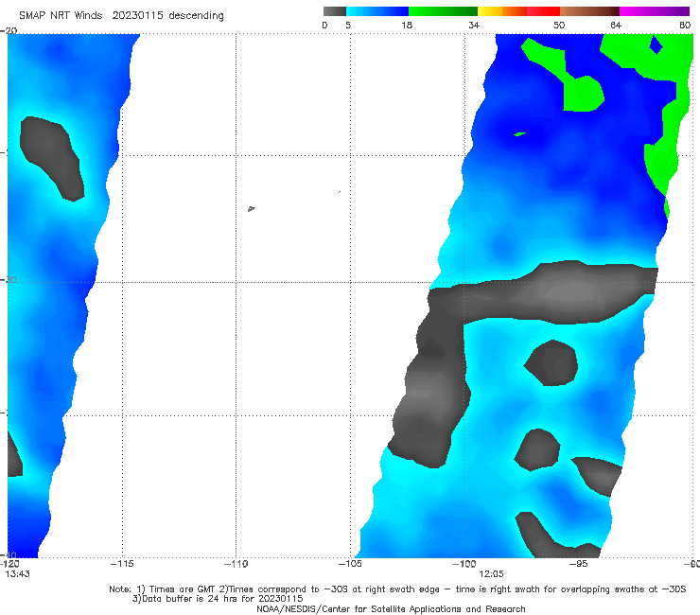Screen dimensions: 700x615
Task: Click the colorbar label '50'
Action: (559, 25)
